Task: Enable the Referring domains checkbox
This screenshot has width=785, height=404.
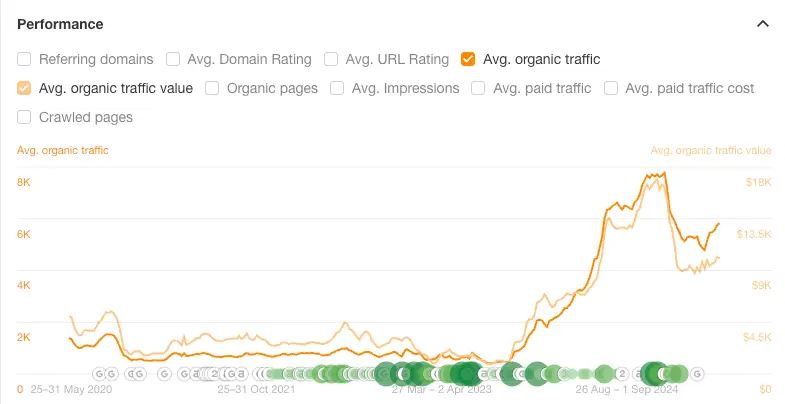Action: (x=25, y=59)
